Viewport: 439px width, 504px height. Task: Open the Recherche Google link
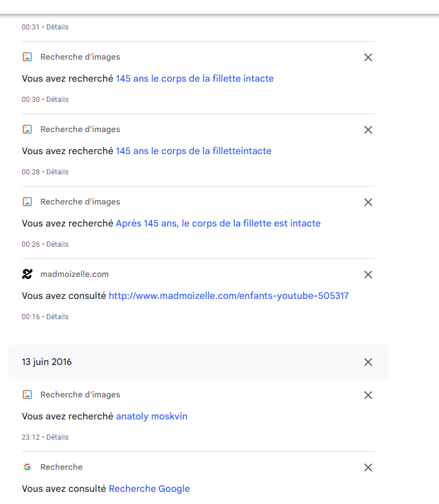(x=149, y=489)
